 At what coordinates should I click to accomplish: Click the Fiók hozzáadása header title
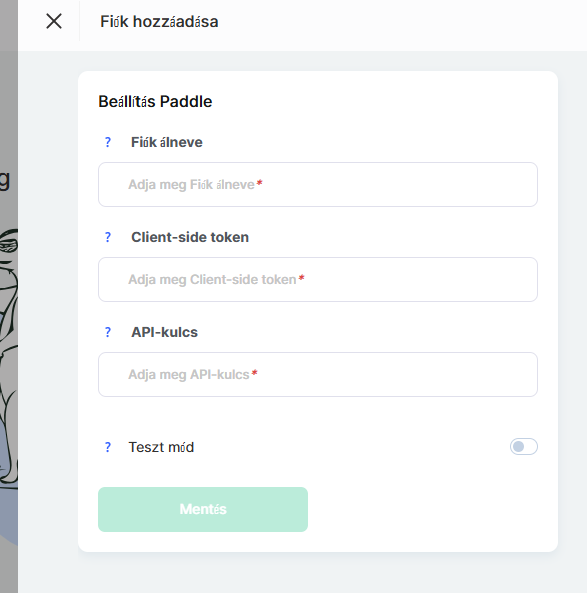coord(159,22)
